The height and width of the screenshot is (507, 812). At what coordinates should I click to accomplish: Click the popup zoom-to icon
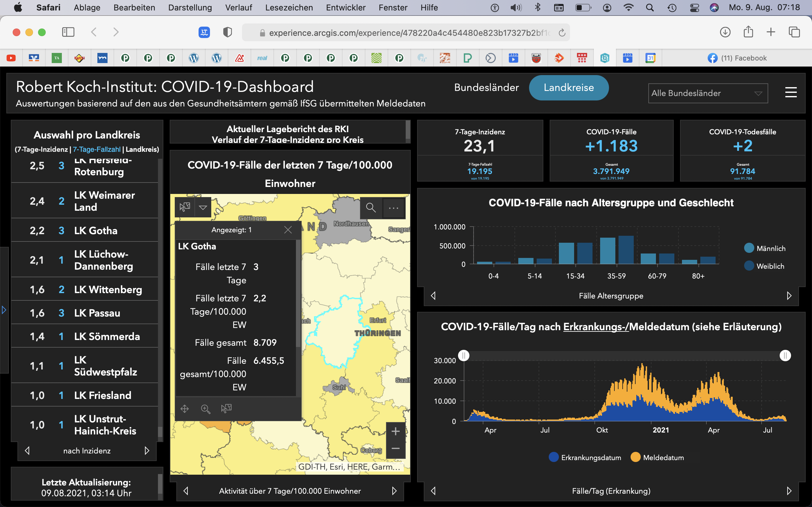tap(205, 409)
